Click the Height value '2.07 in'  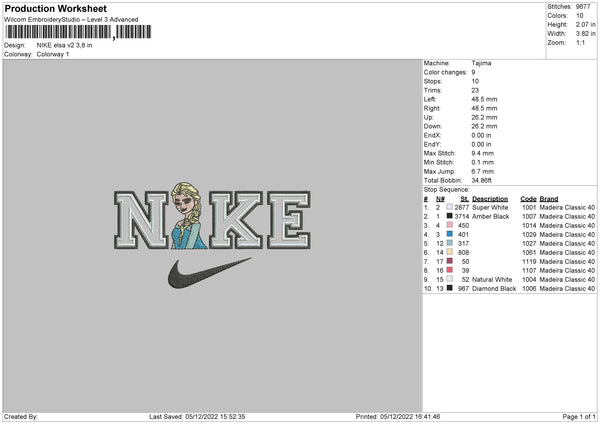pos(585,24)
